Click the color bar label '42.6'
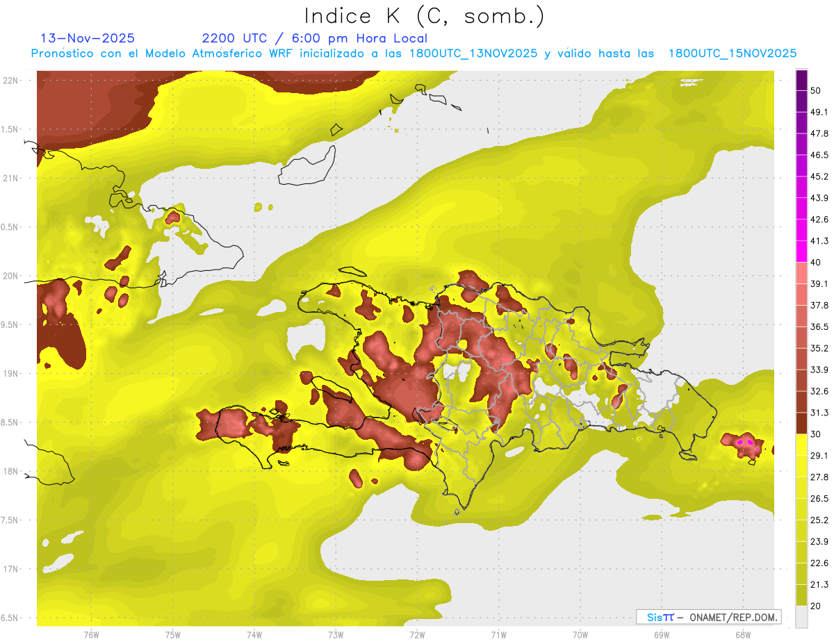 [820, 220]
